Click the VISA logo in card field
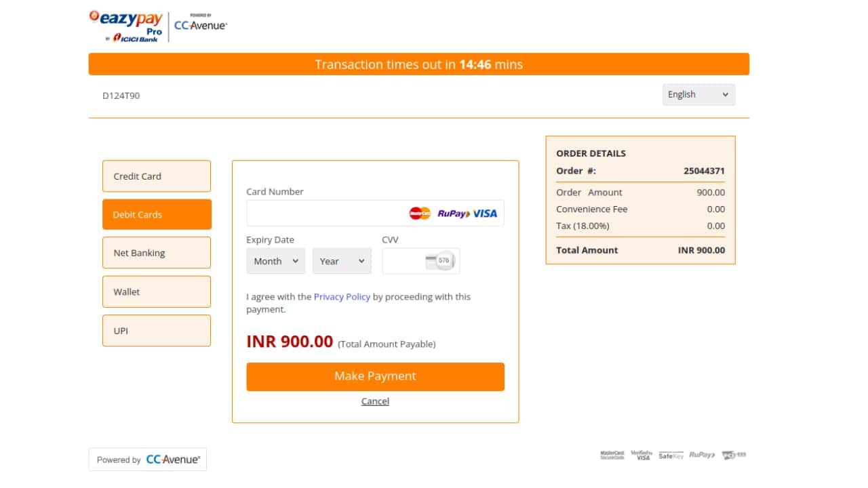 click(486, 213)
